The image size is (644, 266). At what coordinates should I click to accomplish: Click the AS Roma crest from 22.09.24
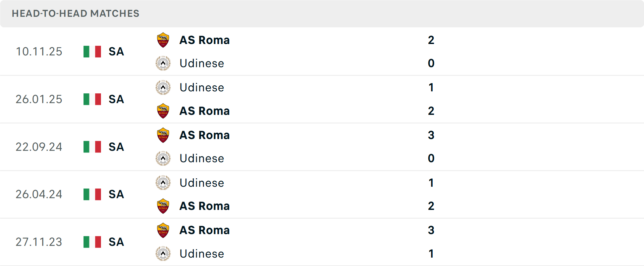tap(163, 135)
